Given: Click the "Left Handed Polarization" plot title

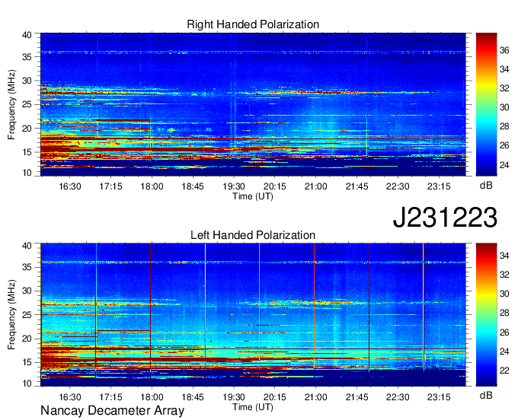Looking at the screenshot, I should (x=253, y=235).
